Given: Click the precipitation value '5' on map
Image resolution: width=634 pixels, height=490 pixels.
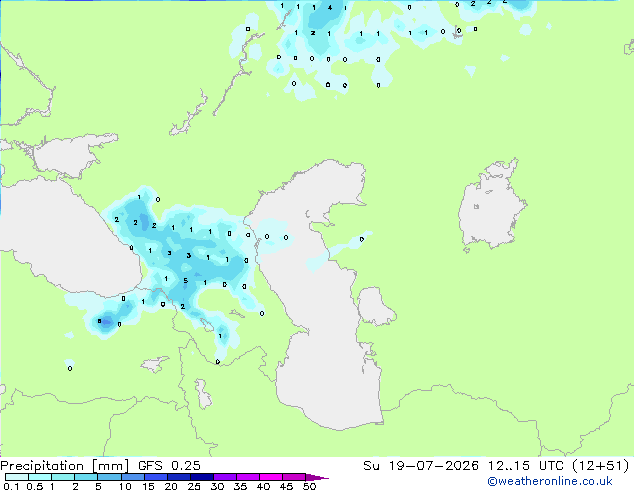Looking at the screenshot, I should (x=186, y=281).
